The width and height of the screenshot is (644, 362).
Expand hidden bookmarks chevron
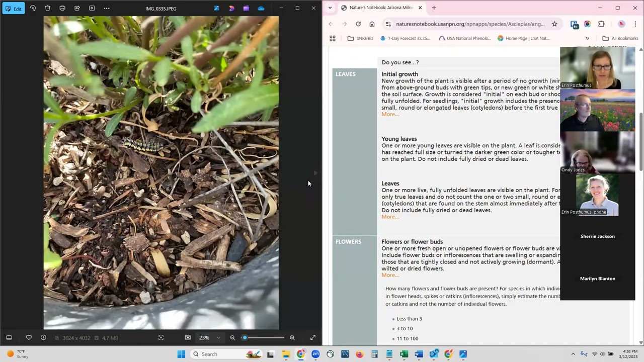pyautogui.click(x=587, y=38)
